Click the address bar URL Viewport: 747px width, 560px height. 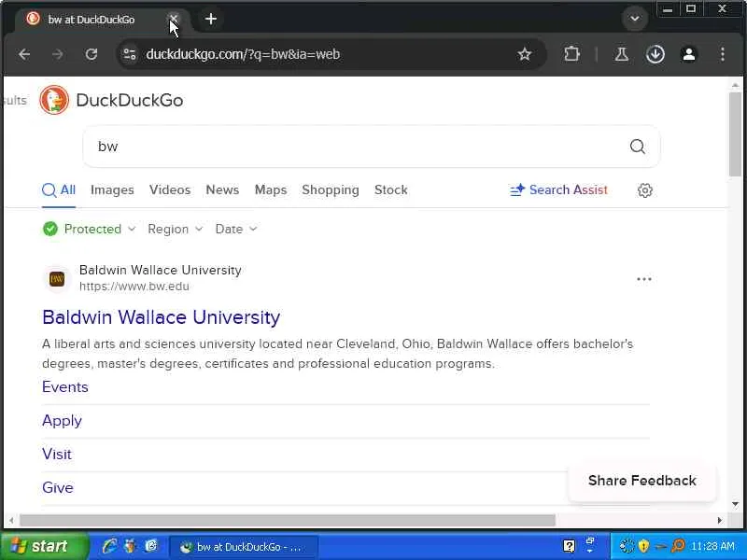click(x=243, y=54)
